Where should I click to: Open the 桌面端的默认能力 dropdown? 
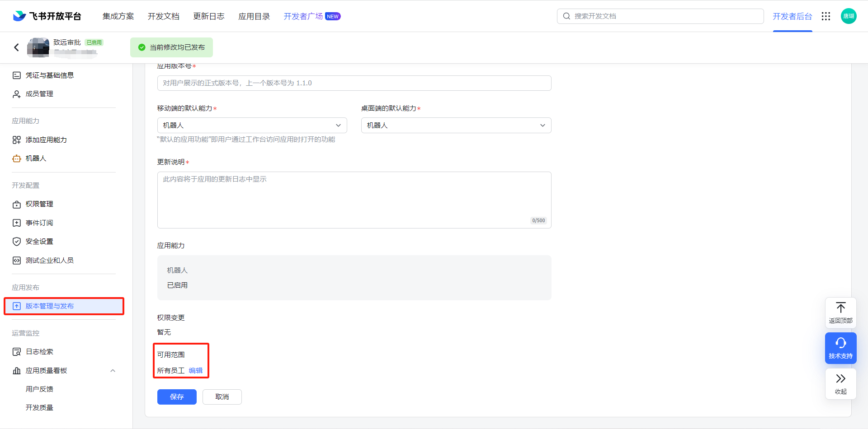tap(456, 125)
